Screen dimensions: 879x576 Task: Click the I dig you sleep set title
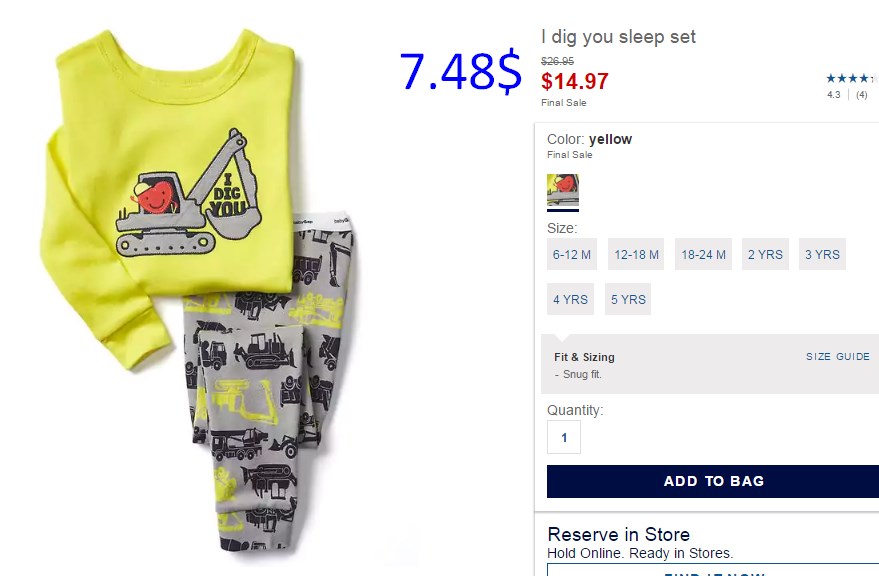[x=618, y=37]
